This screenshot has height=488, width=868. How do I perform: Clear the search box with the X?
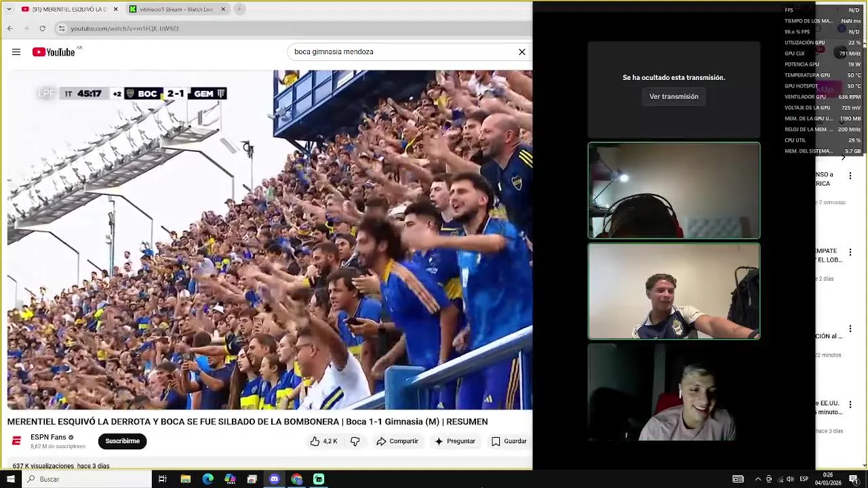click(x=522, y=52)
